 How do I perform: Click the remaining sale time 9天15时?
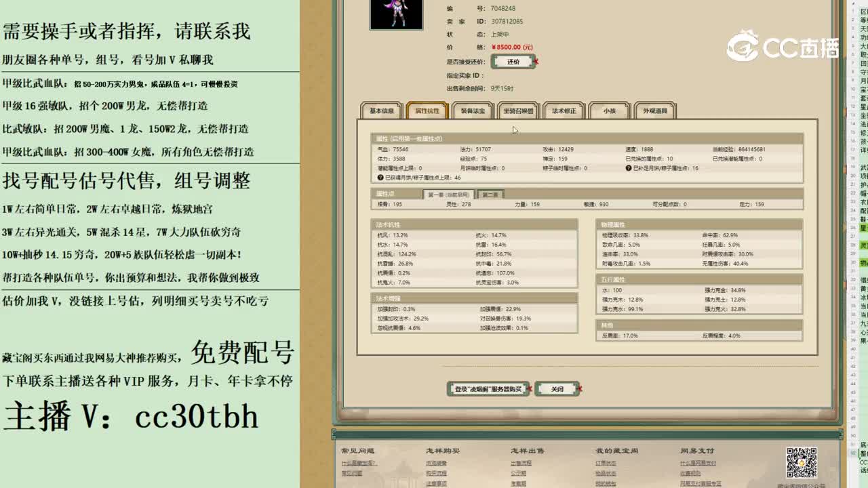pyautogui.click(x=502, y=89)
